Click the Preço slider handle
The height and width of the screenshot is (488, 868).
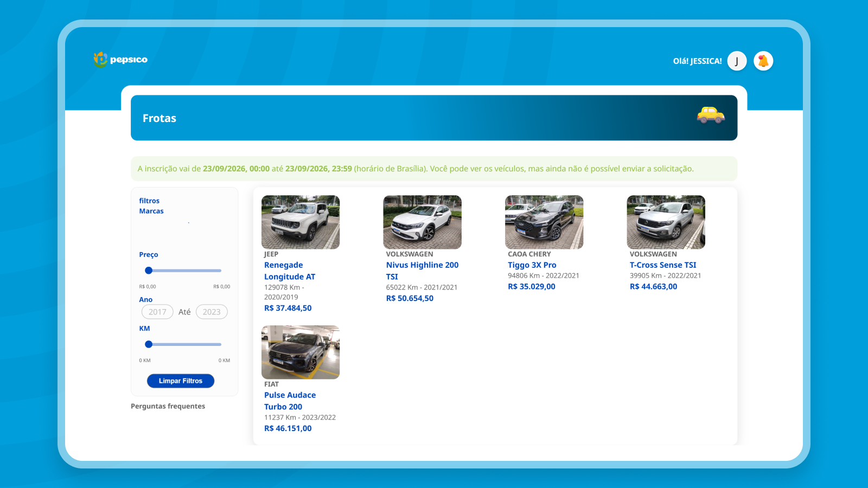(149, 270)
